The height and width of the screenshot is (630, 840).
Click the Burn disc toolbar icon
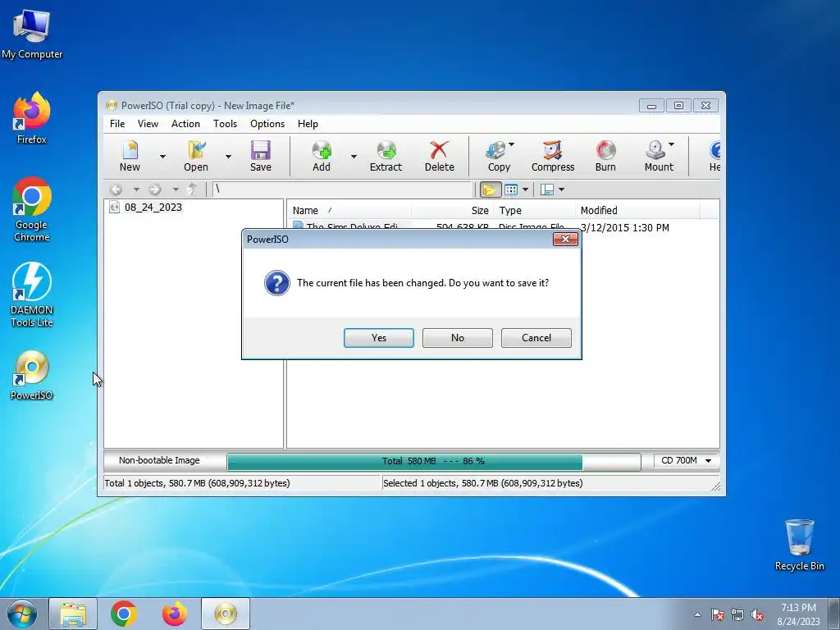click(605, 151)
